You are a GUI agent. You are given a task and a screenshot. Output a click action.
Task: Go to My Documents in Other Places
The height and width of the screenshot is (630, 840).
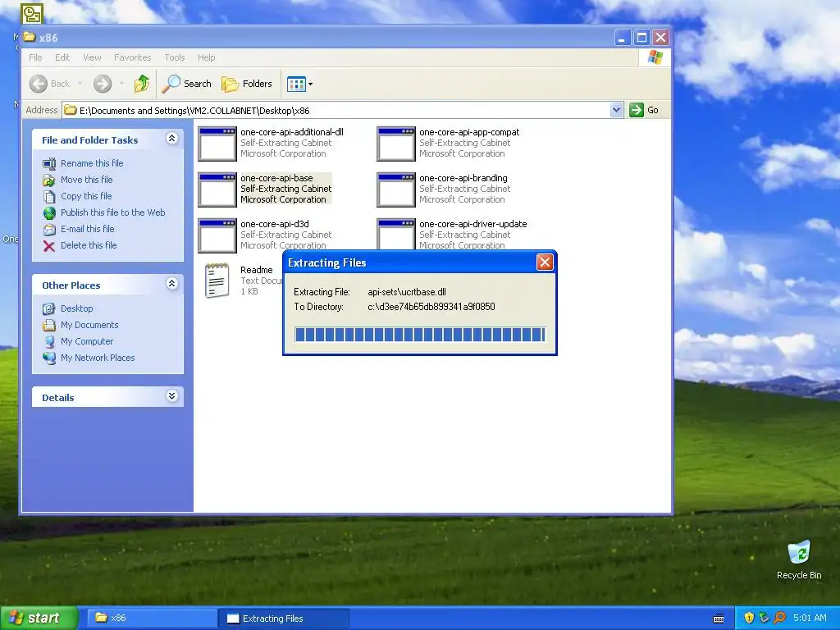coord(89,325)
